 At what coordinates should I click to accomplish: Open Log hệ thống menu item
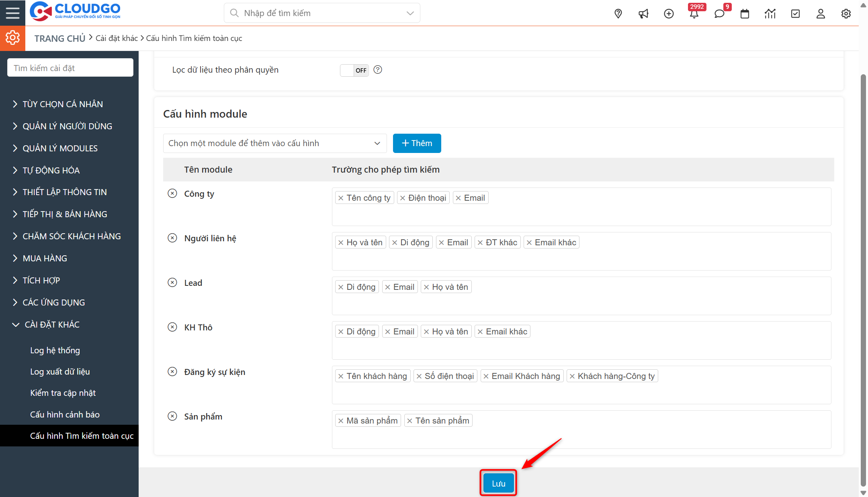(55, 350)
